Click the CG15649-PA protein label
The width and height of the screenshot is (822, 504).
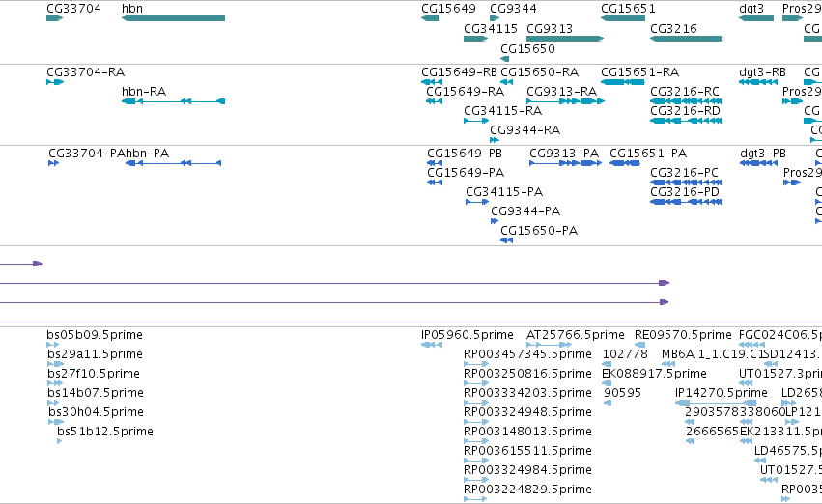(x=466, y=173)
